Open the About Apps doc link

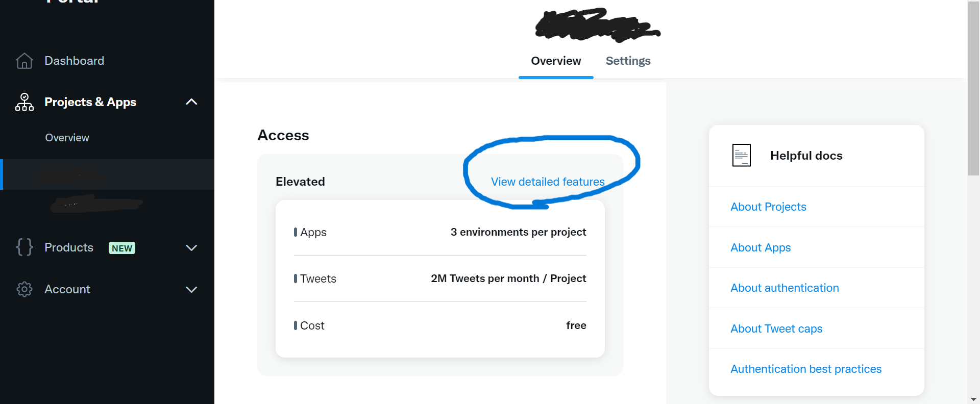point(761,247)
